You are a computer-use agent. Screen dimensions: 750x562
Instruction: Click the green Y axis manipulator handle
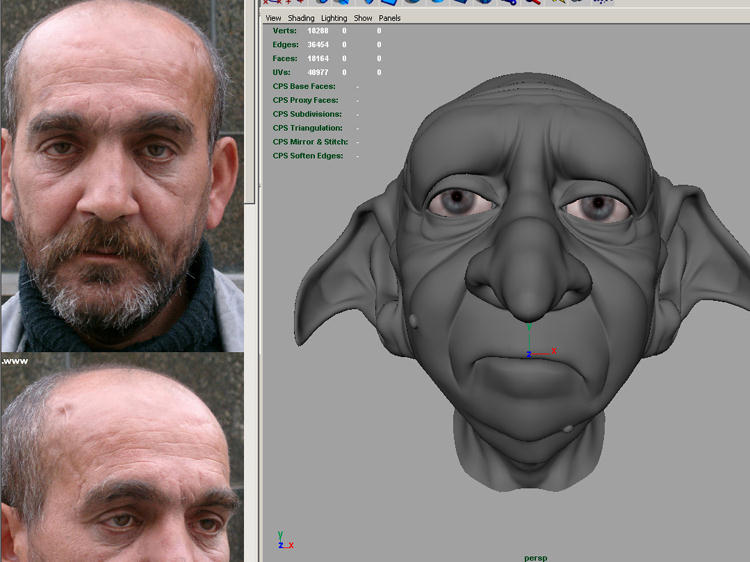tap(530, 327)
